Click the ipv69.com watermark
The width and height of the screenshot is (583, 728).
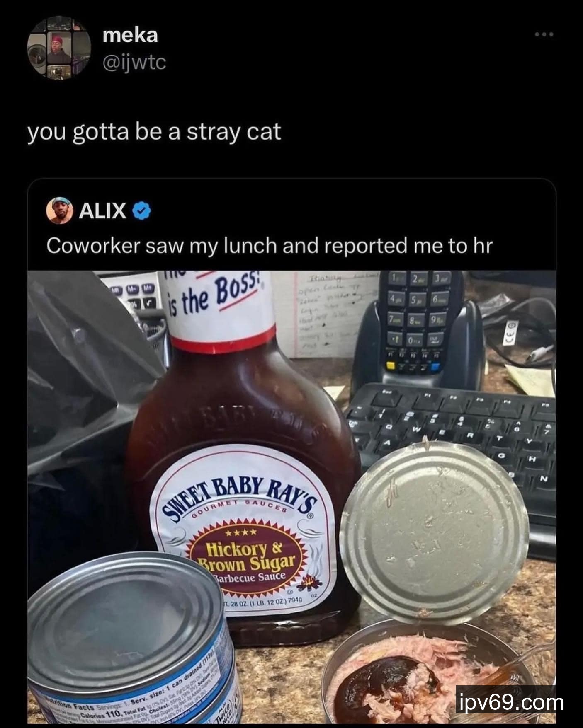[x=511, y=703]
